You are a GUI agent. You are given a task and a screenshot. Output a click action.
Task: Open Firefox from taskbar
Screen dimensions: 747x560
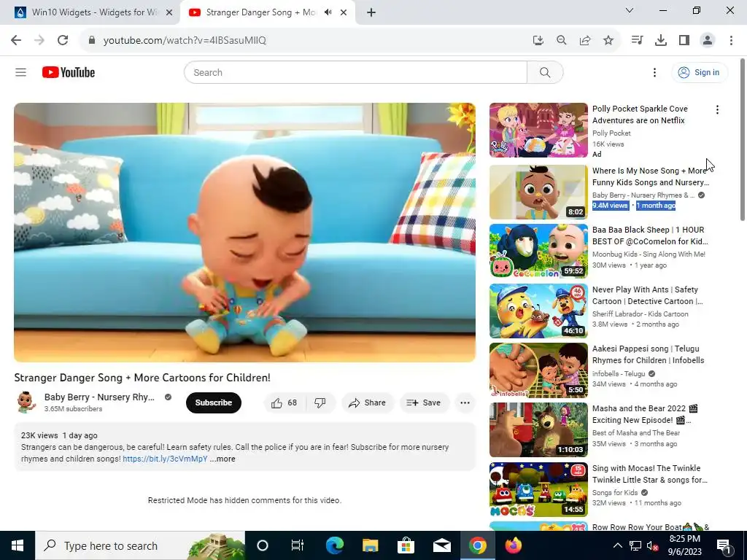[513, 545]
